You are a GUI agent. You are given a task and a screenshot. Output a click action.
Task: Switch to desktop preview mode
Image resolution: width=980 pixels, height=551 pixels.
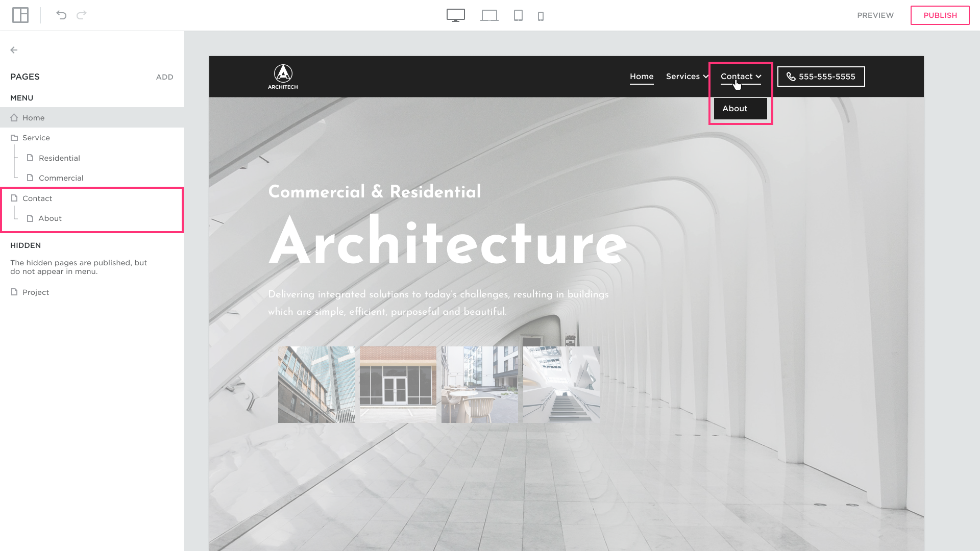coord(456,15)
